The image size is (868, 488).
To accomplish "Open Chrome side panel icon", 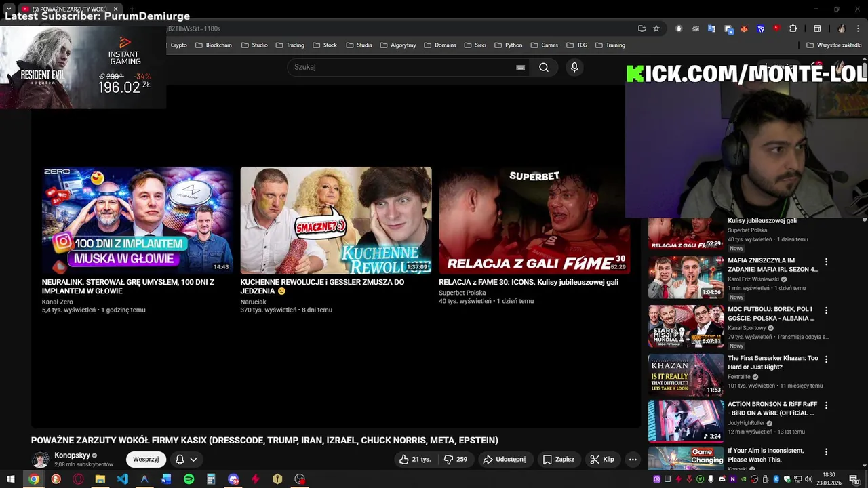I will point(817,28).
